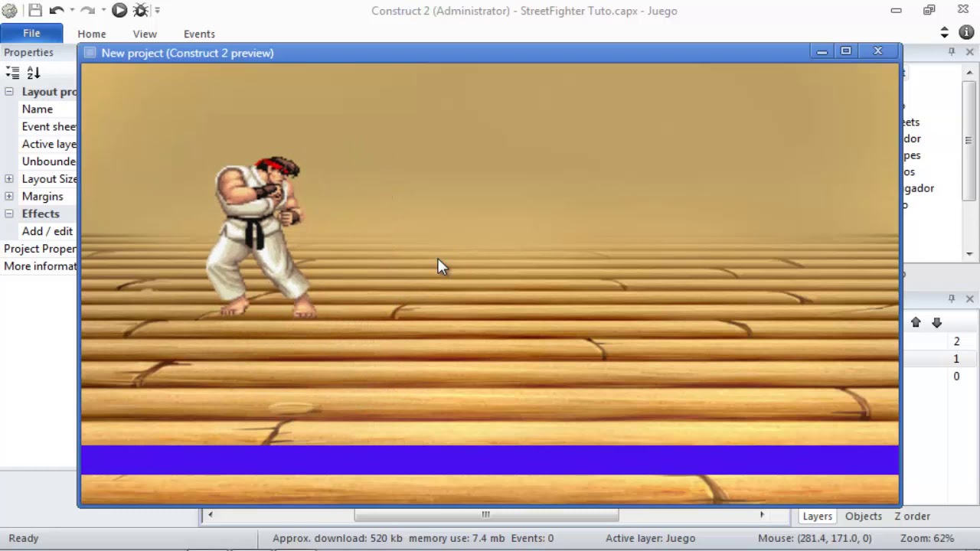Undo the last action
The image size is (980, 551).
56,11
